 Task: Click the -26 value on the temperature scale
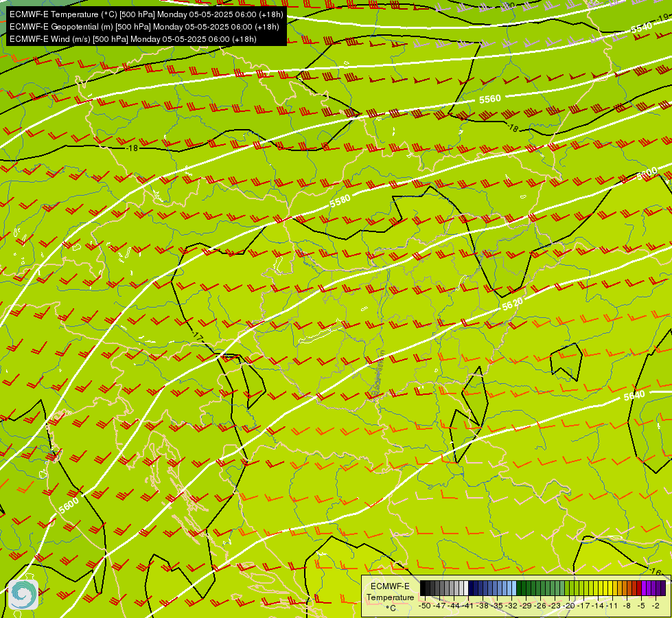(x=540, y=606)
